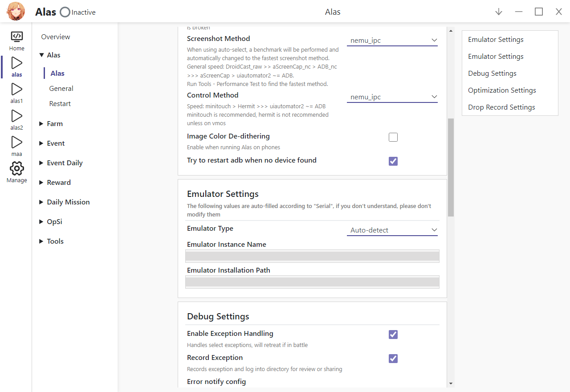Click the down arrow icon in title bar
This screenshot has height=392, width=570.
tap(499, 12)
